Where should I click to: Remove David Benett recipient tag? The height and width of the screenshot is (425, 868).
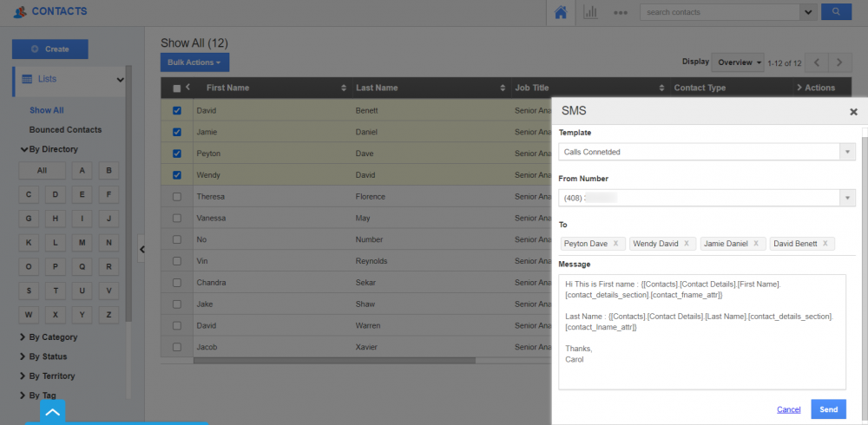click(x=825, y=244)
